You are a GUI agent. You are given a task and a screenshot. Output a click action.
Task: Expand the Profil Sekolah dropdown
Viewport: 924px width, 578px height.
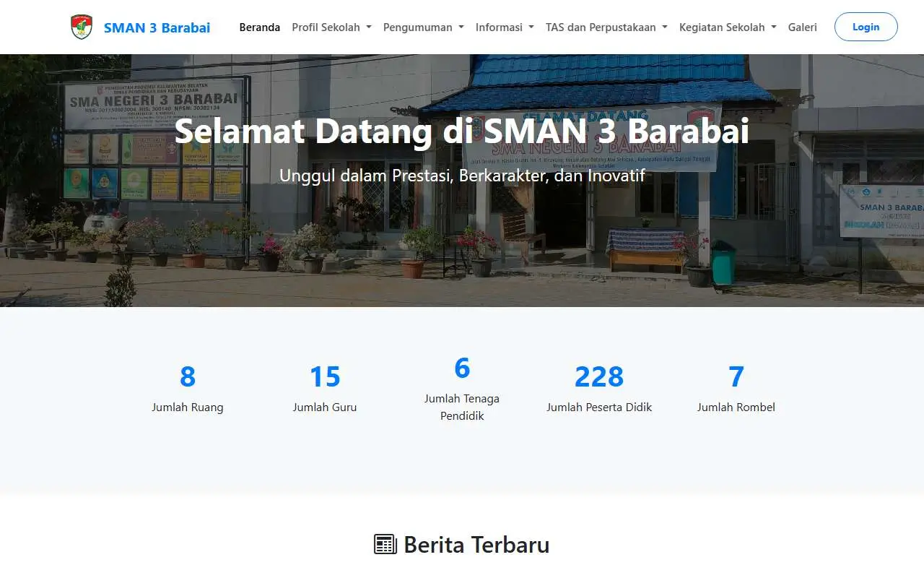331,27
